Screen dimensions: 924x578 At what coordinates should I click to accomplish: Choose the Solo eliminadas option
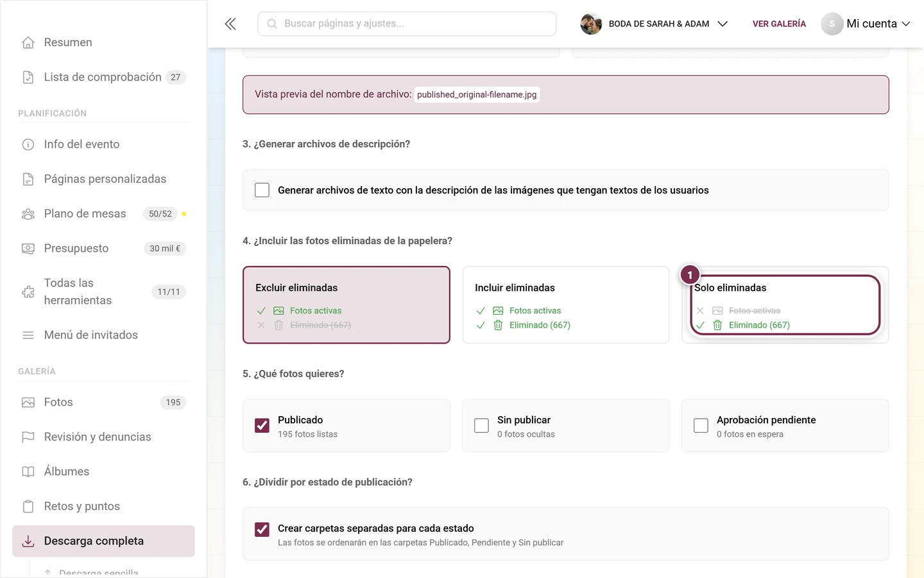[785, 305]
